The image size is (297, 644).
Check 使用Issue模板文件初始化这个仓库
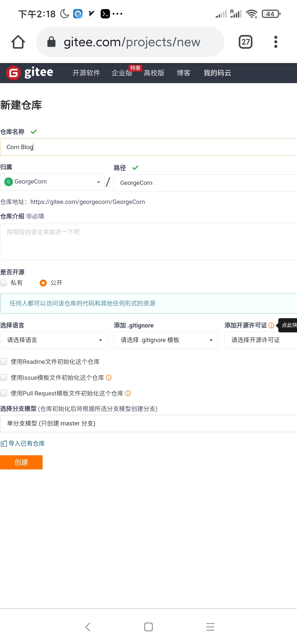point(4,378)
